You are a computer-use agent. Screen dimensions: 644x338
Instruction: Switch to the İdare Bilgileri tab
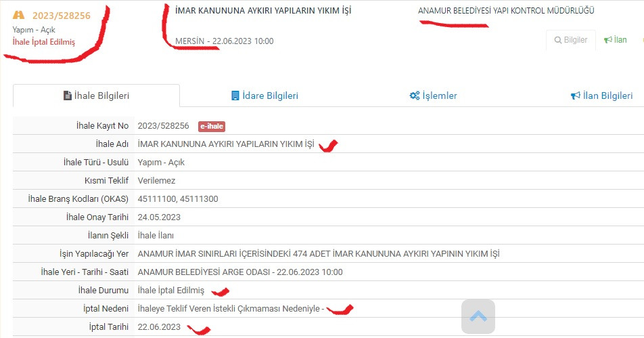[265, 96]
